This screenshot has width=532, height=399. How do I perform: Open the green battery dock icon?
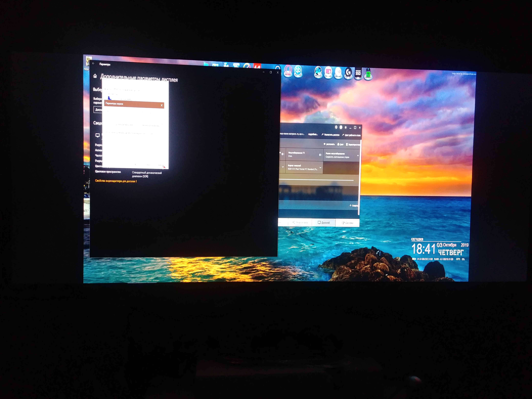[x=368, y=74]
